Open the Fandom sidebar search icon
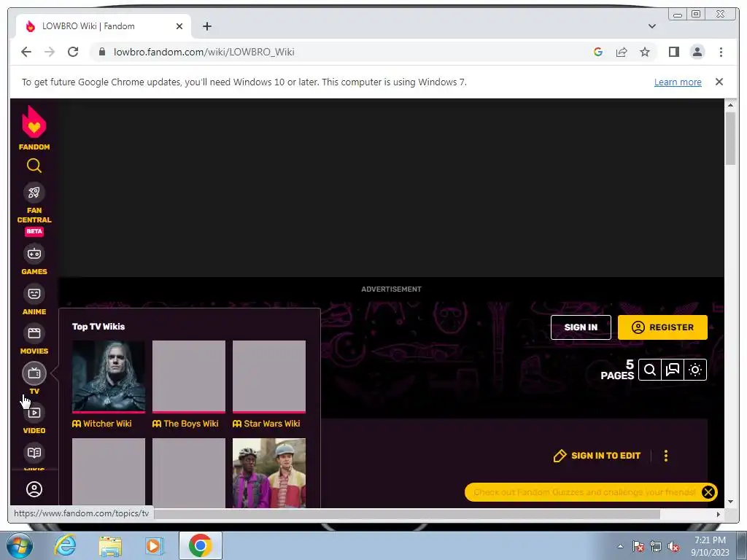This screenshot has width=747, height=560. (x=34, y=166)
